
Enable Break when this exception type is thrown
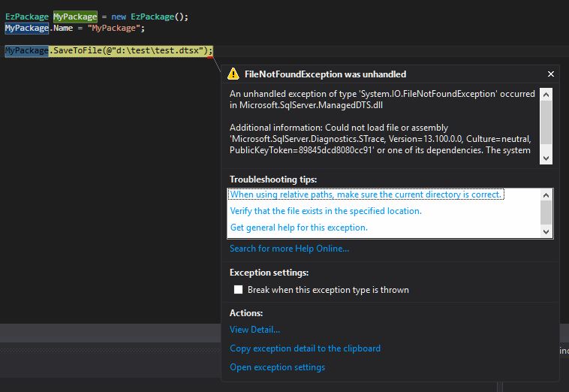tap(238, 289)
